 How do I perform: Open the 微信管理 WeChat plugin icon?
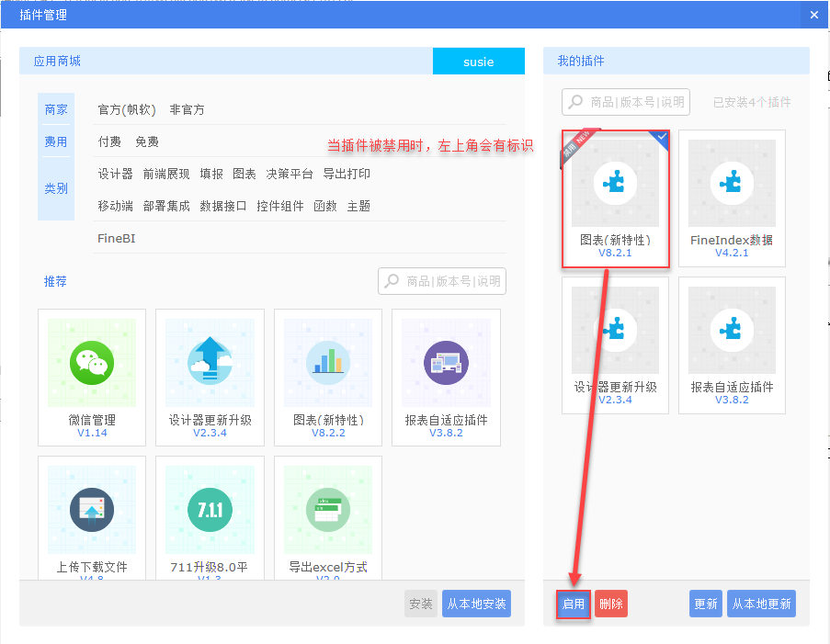(x=92, y=363)
